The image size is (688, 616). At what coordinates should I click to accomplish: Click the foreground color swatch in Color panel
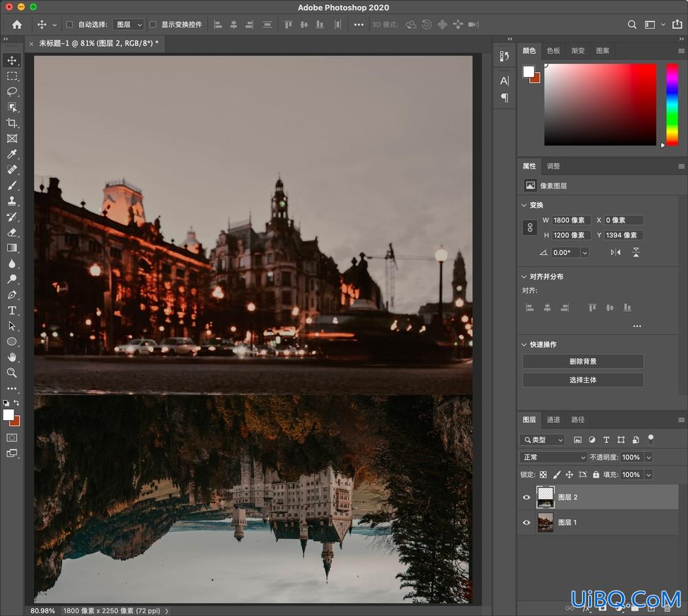pyautogui.click(x=528, y=71)
